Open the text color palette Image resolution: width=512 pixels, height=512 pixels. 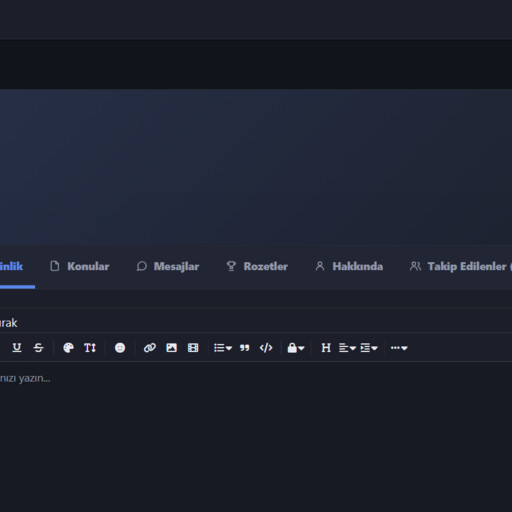[x=68, y=348]
